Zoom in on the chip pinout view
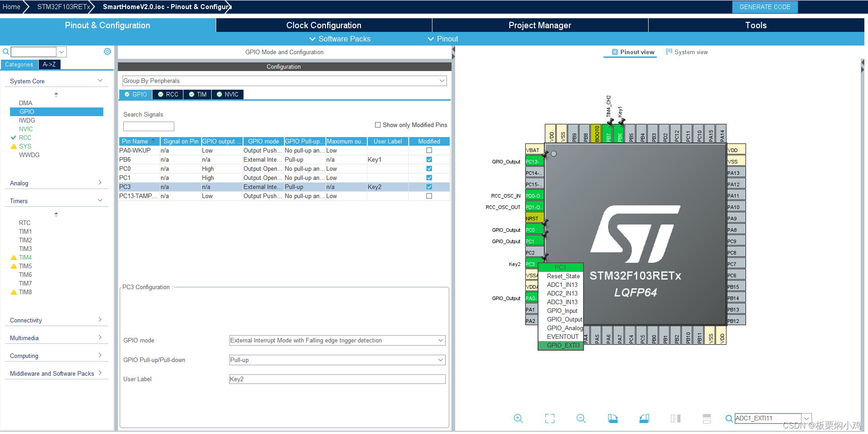The image size is (868, 434). (x=518, y=419)
